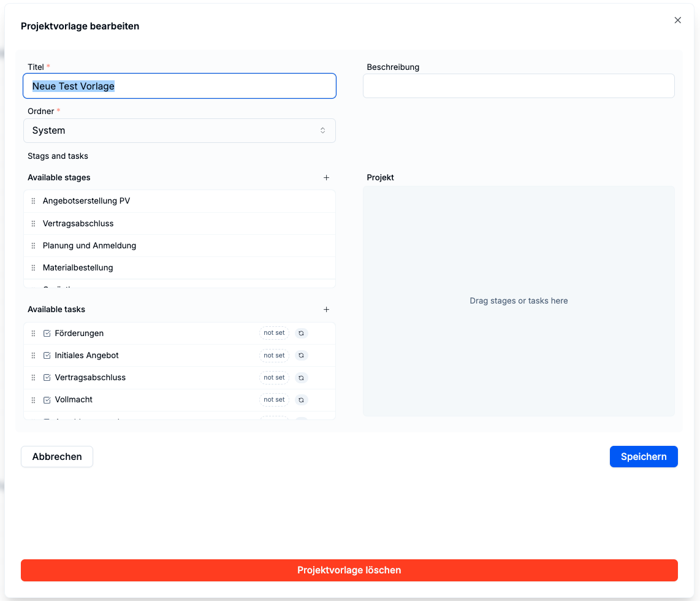
Task: Open the Ordner dropdown showing System
Action: coord(180,131)
